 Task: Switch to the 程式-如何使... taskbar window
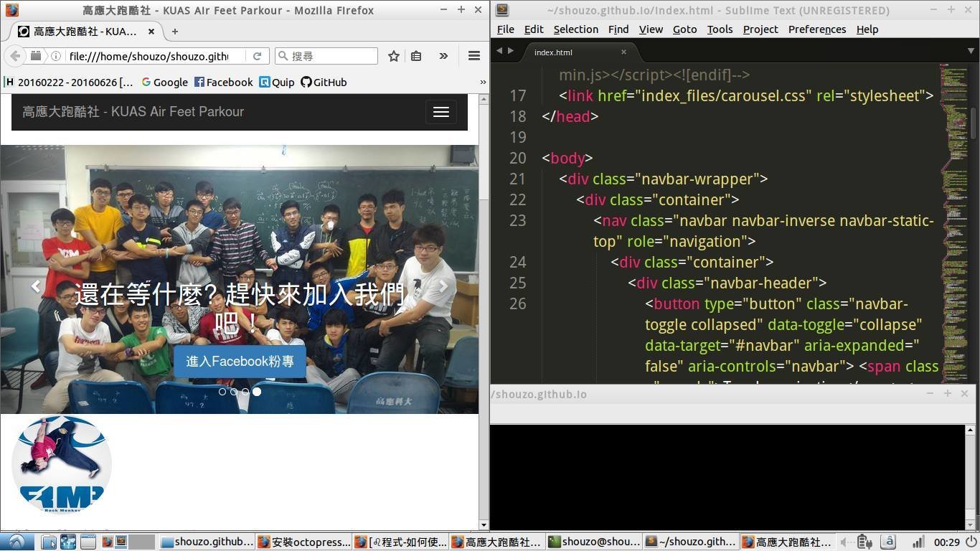pos(401,542)
